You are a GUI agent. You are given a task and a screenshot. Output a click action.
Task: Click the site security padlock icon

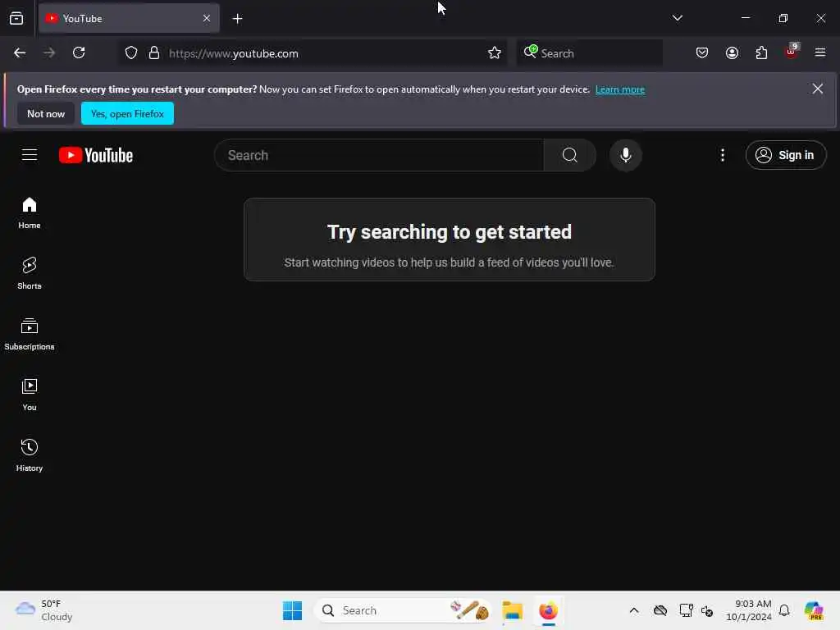click(154, 53)
